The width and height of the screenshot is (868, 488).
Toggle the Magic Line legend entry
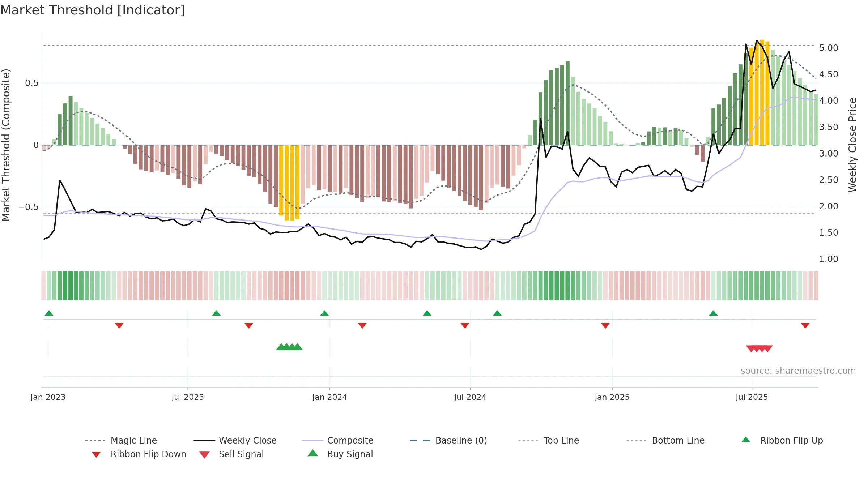121,440
